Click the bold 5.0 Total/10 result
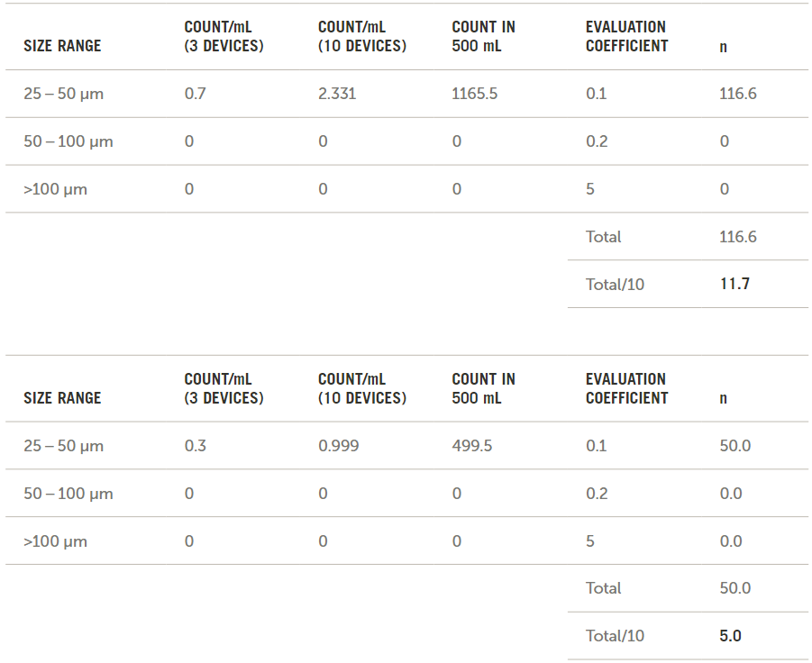This screenshot has height=663, width=812. (730, 636)
